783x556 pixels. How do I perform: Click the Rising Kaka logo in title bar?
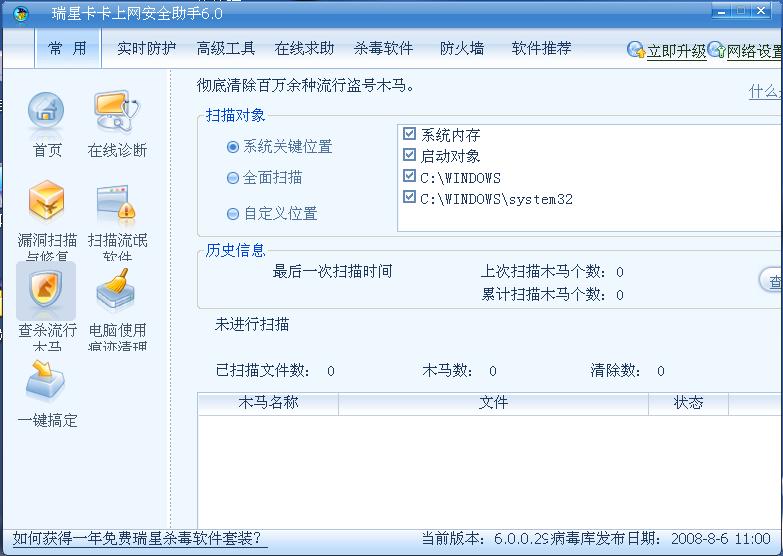20,13
